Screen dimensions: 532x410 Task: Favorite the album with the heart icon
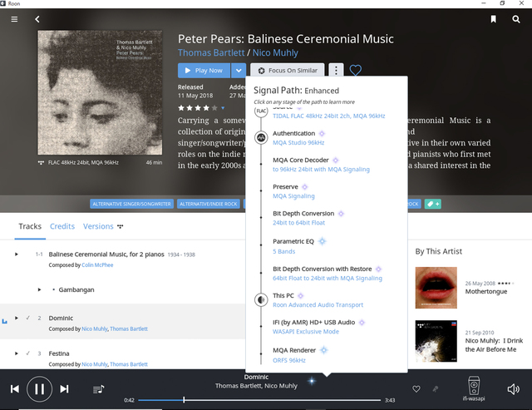click(x=356, y=71)
